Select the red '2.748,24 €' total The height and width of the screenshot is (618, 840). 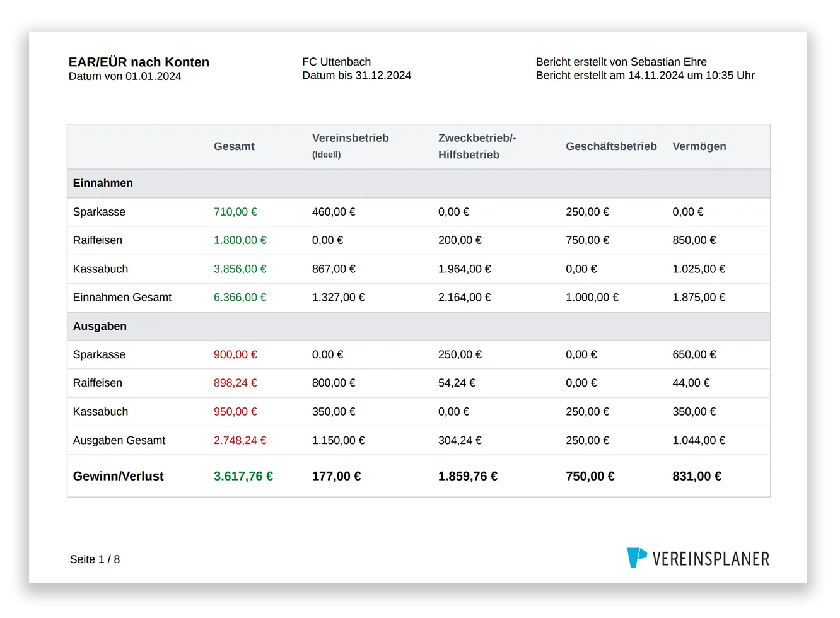[x=240, y=440]
